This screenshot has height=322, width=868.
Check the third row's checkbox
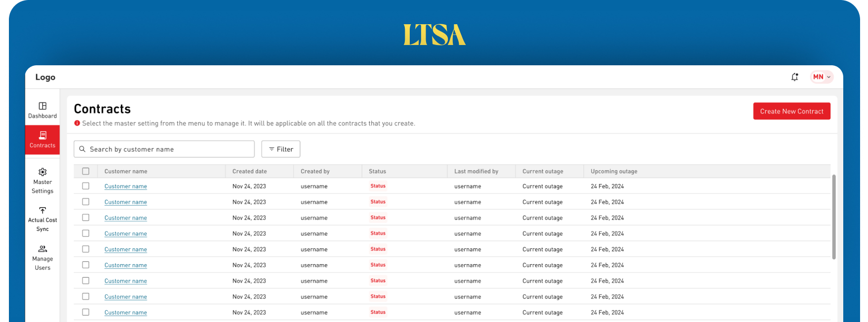(86, 218)
